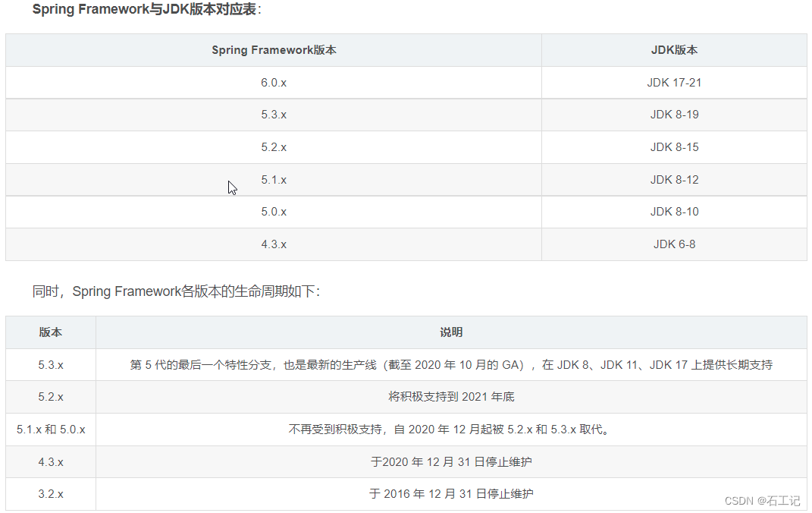
Task: Select the 'Spring Framework版本' column header
Action: 274,50
